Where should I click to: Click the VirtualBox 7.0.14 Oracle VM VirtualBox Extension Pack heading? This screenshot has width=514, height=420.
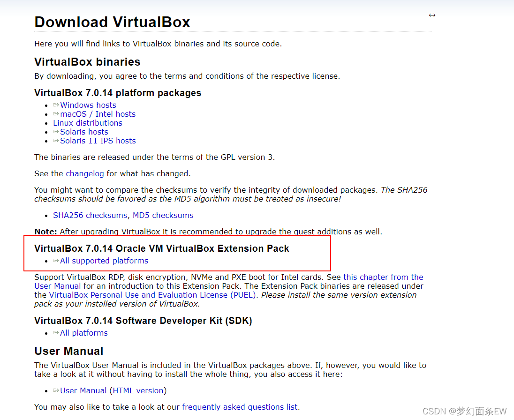(x=162, y=248)
